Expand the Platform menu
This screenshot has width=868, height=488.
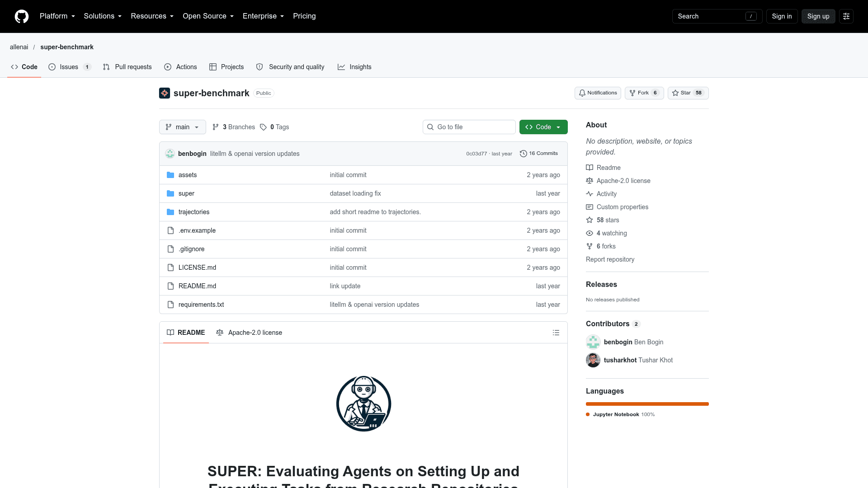pos(57,16)
